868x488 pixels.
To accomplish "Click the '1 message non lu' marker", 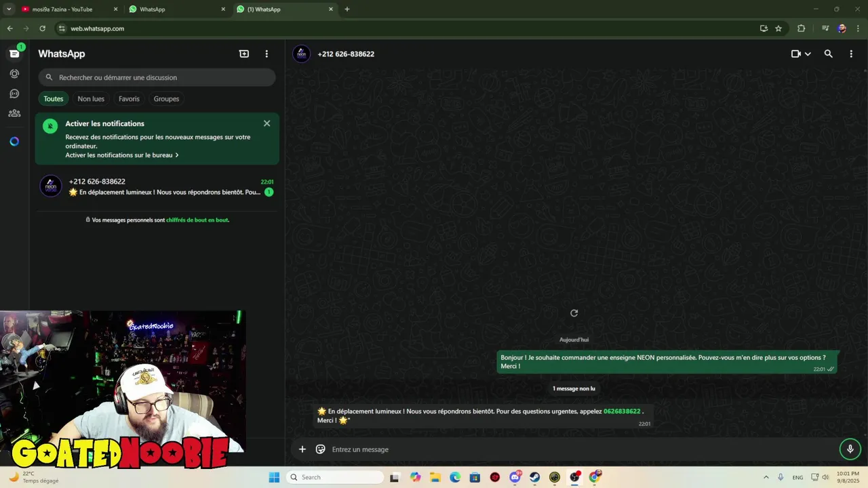I will [x=574, y=388].
